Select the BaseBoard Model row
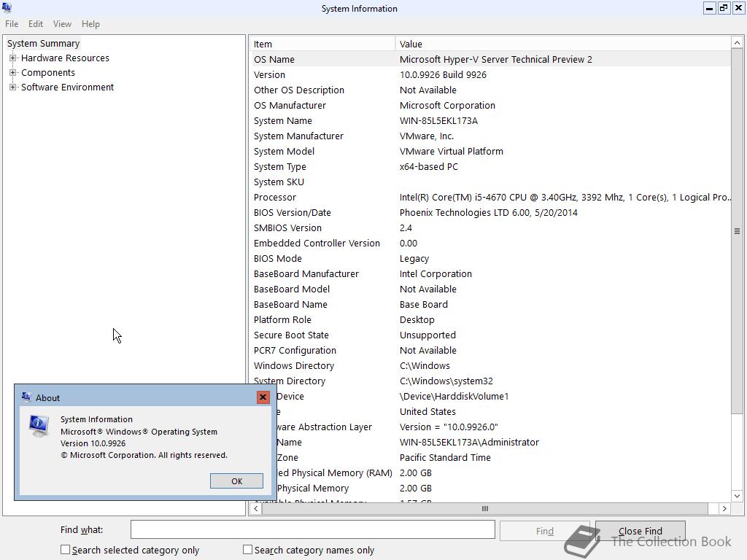The height and width of the screenshot is (560, 747). [x=489, y=289]
